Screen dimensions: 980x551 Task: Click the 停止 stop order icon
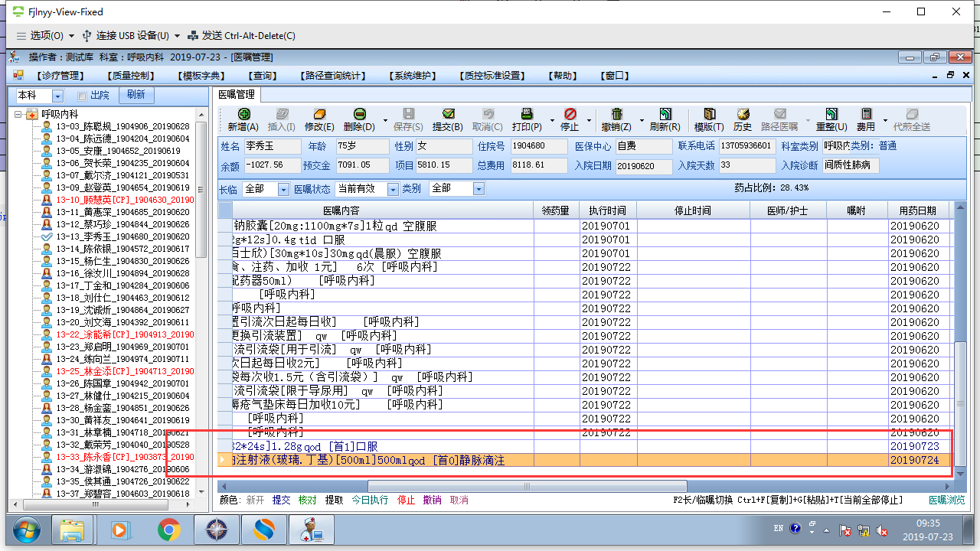pyautogui.click(x=570, y=114)
